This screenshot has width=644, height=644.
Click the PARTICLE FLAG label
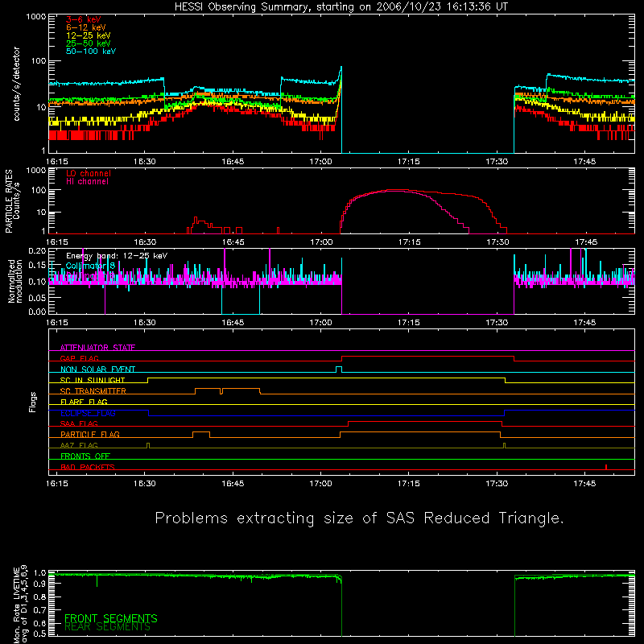tap(90, 434)
